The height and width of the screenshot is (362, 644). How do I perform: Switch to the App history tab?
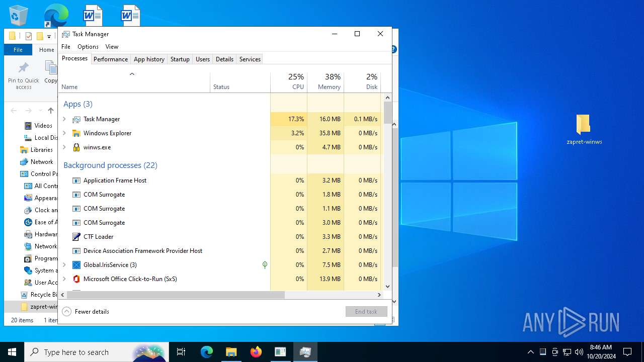[x=149, y=59]
